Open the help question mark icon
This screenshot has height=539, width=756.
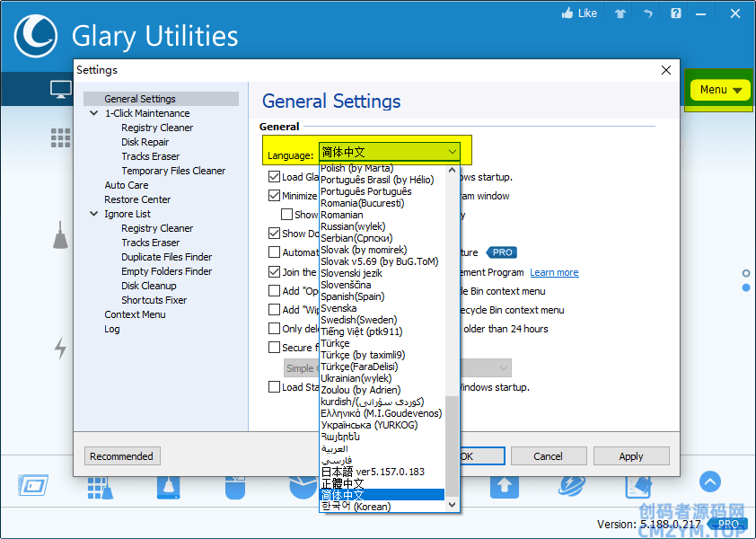(x=676, y=13)
